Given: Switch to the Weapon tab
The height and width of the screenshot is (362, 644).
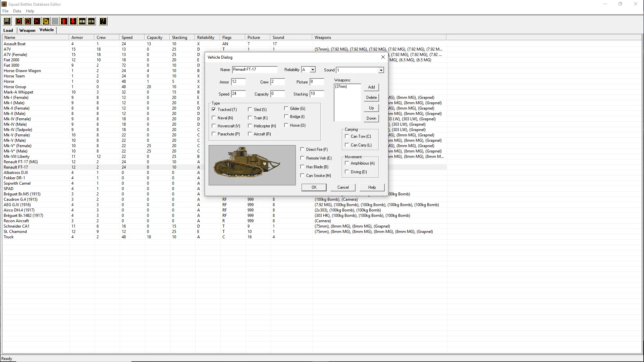Looking at the screenshot, I should tap(27, 30).
